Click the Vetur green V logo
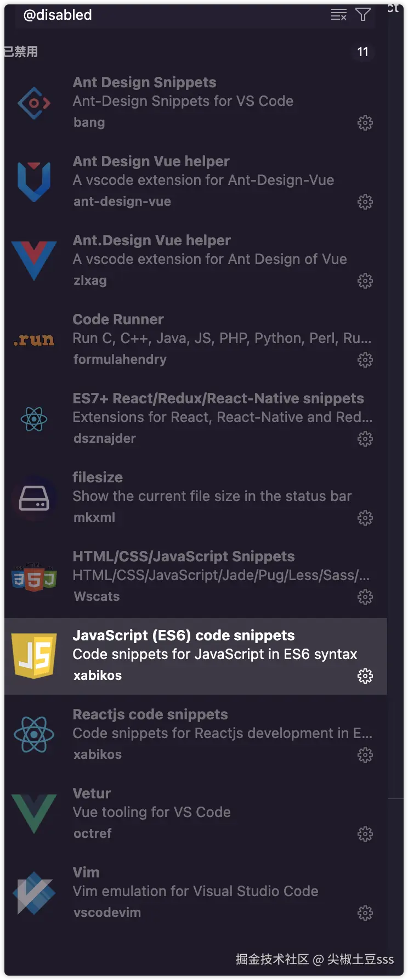This screenshot has height=980, width=408. pyautogui.click(x=34, y=814)
